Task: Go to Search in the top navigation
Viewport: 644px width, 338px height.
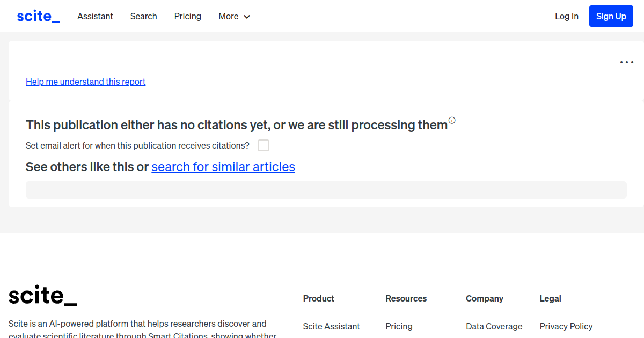Action: (x=143, y=16)
